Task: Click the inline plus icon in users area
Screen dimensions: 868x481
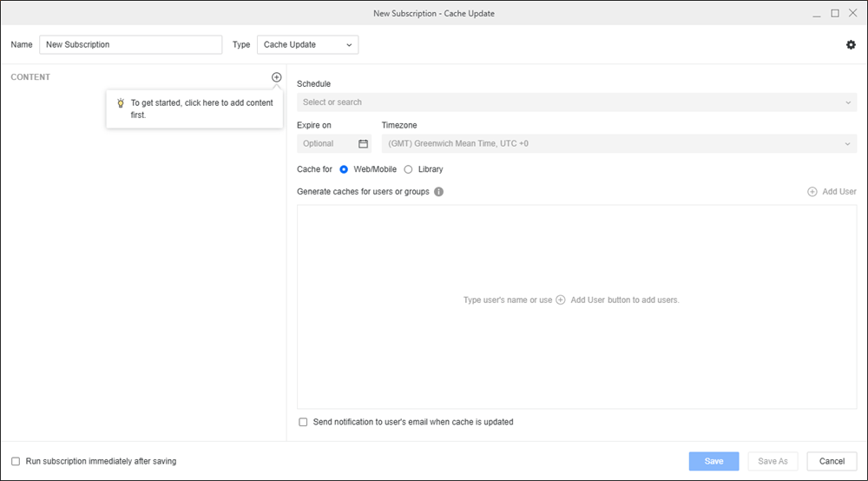Action: 561,300
